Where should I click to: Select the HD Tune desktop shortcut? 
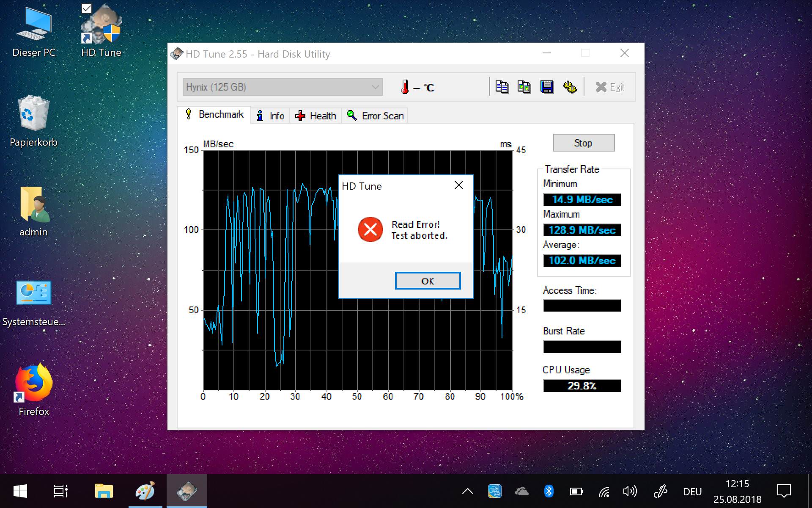pyautogui.click(x=101, y=32)
